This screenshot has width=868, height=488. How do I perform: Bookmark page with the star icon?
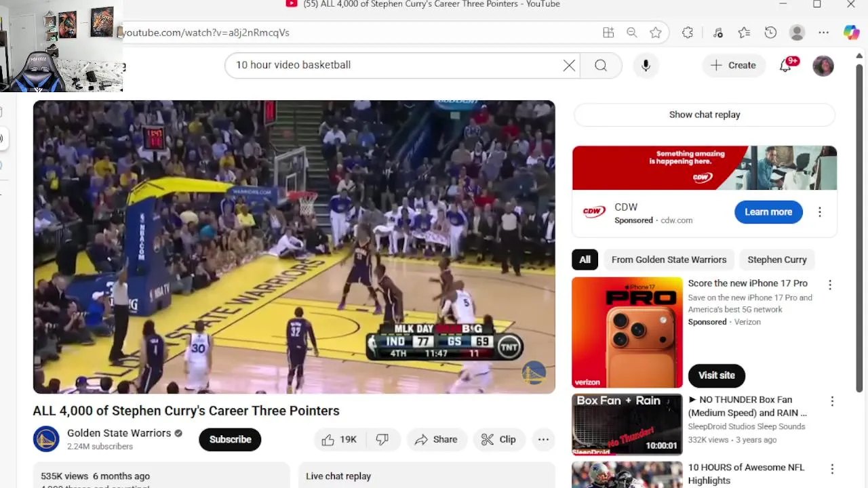655,33
